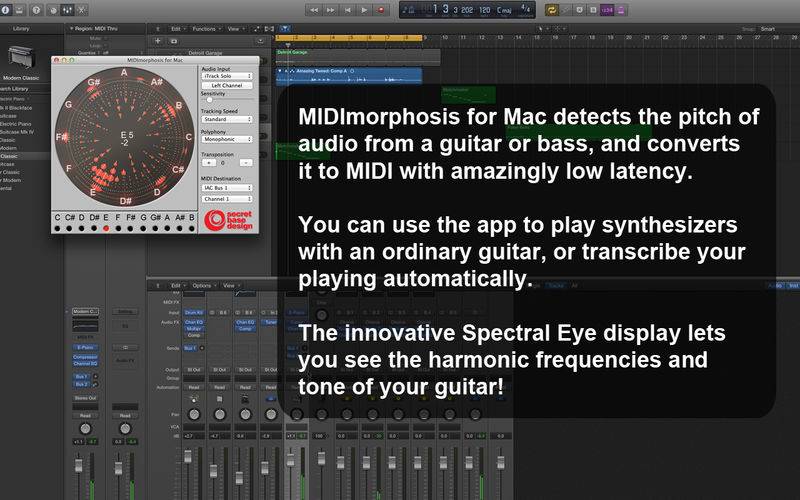Select the Library tab header
Image resolution: width=800 pixels, height=500 pixels.
click(x=21, y=29)
